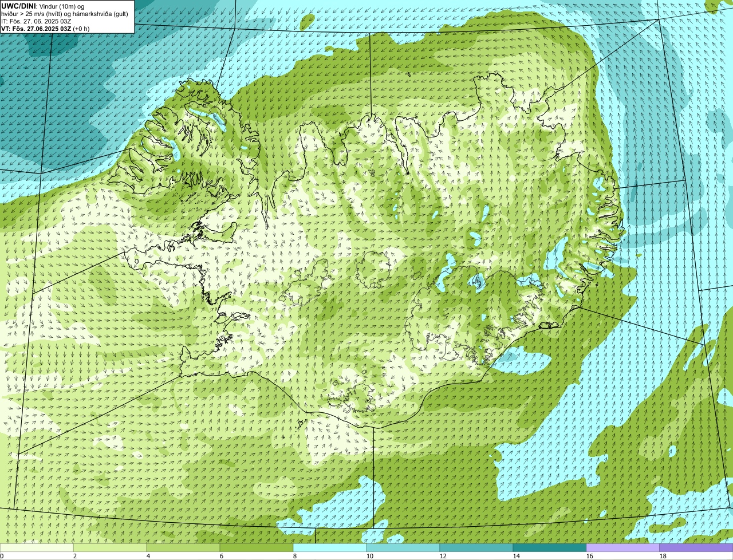Click the legend scale label '10'
733x560 pixels.
[369, 556]
